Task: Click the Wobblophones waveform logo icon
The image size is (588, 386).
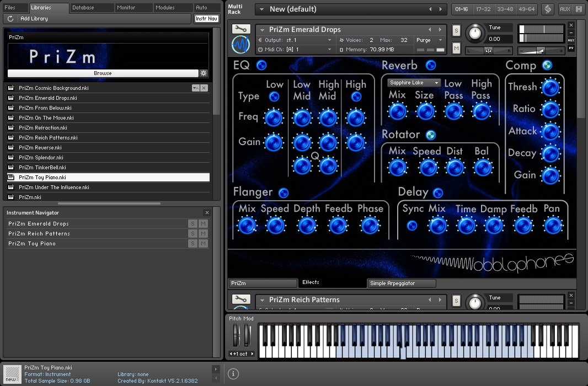Action: coord(240,45)
